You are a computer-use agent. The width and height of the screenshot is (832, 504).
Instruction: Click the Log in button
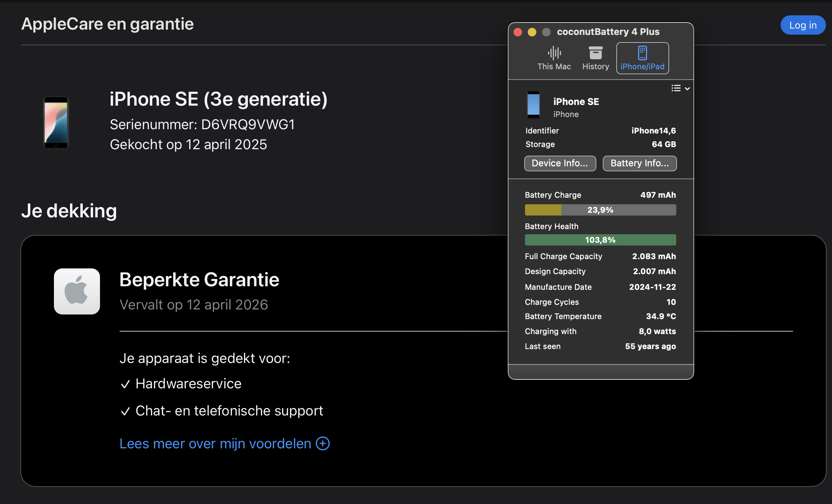803,25
